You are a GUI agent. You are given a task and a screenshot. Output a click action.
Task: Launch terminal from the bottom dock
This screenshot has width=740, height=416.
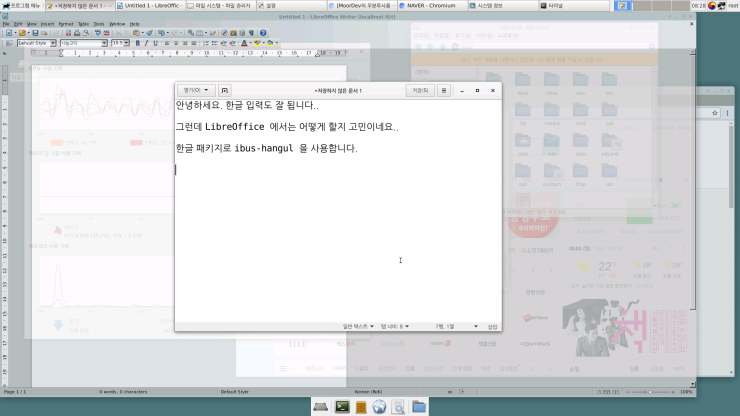click(x=342, y=407)
